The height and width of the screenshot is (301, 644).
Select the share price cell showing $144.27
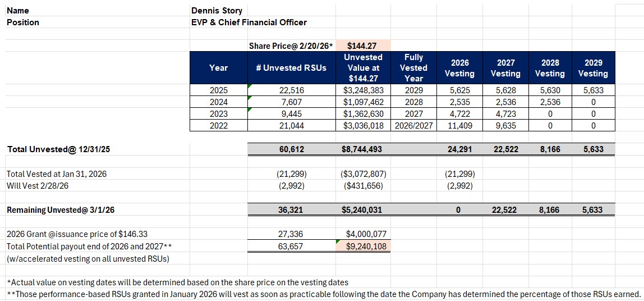click(x=362, y=46)
